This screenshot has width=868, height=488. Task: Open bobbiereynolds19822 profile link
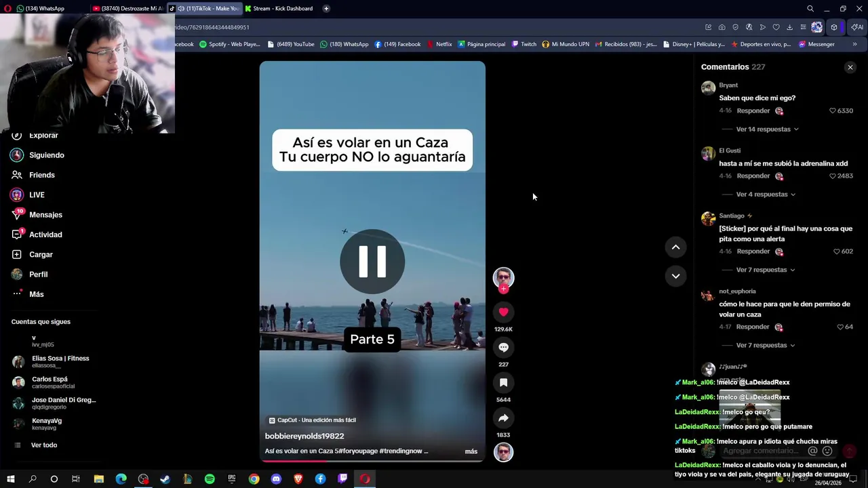pos(304,436)
